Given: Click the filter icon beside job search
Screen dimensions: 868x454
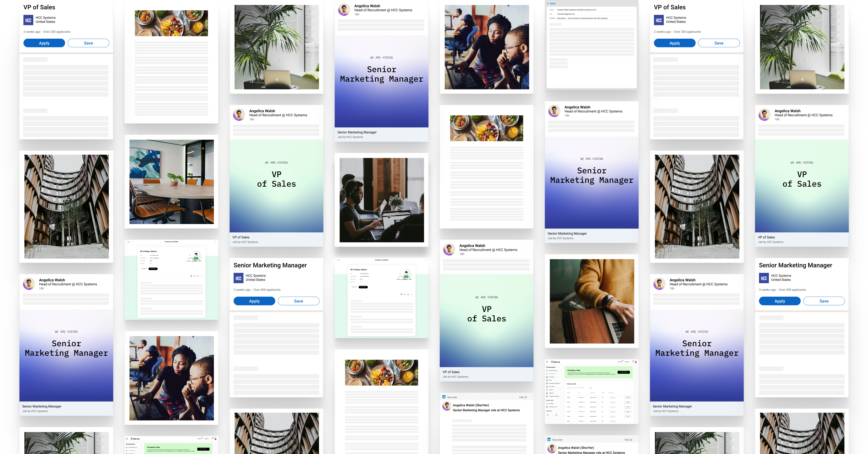Looking at the screenshot, I should pyautogui.click(x=591, y=388).
